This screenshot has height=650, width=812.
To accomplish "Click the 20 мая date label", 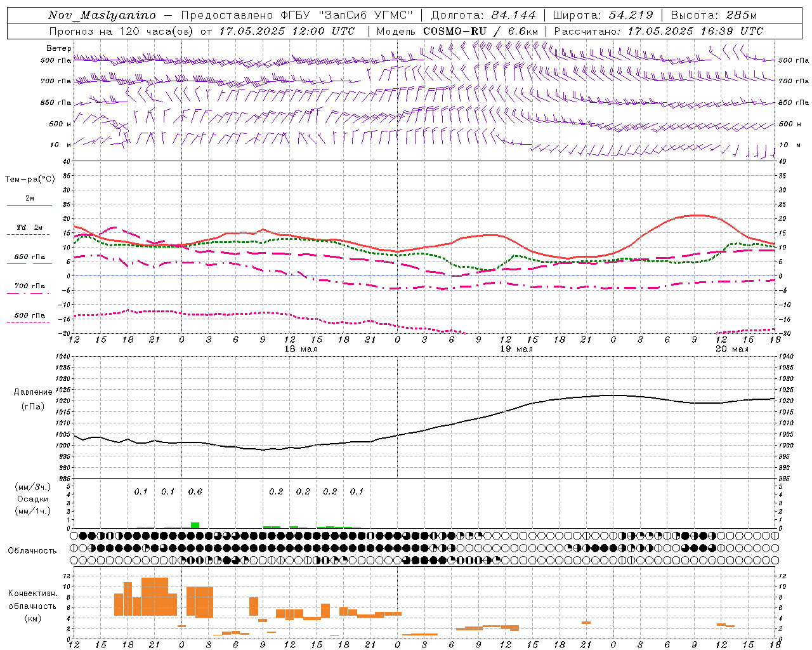I will 731,349.
